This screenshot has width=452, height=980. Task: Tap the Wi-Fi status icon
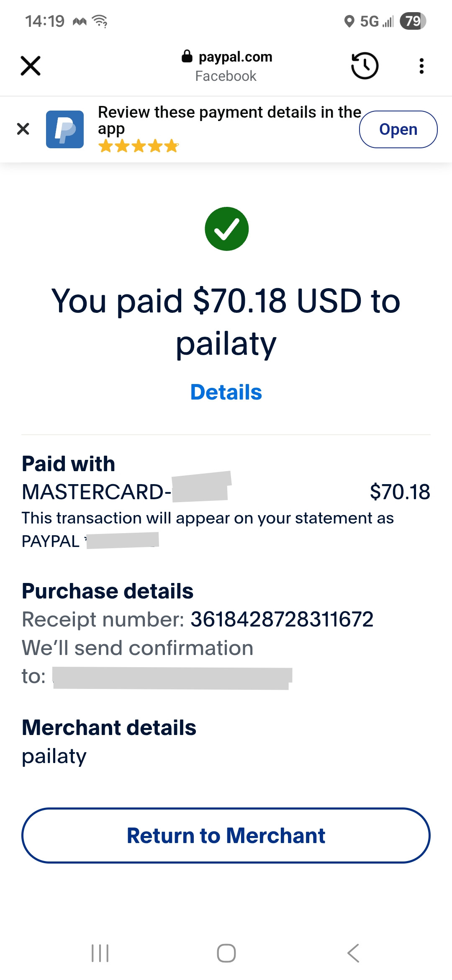click(100, 21)
